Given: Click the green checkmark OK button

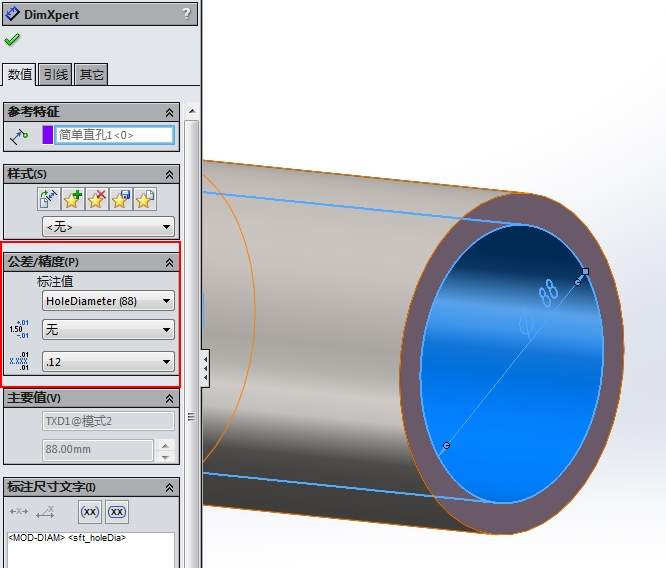Looking at the screenshot, I should click(x=12, y=40).
